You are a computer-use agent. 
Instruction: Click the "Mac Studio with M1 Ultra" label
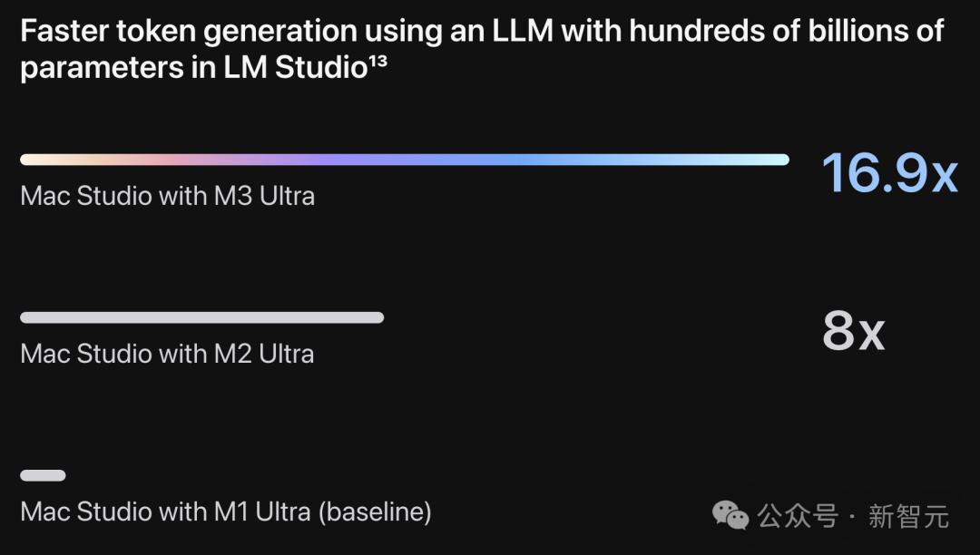click(165, 512)
